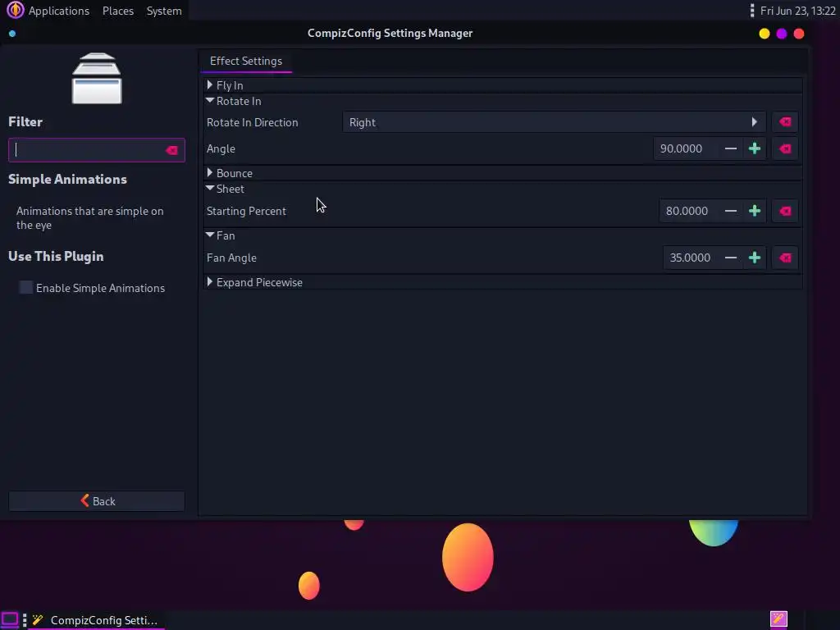This screenshot has height=630, width=840.
Task: Enable Simple Animations checkbox
Action: click(x=25, y=288)
